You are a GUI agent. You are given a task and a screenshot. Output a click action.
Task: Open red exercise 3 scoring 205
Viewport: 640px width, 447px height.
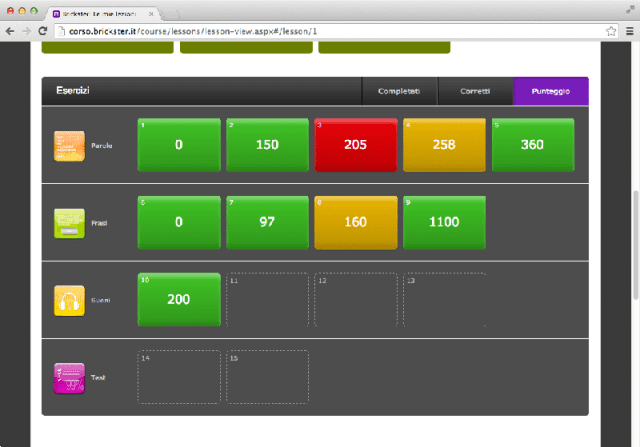(356, 145)
